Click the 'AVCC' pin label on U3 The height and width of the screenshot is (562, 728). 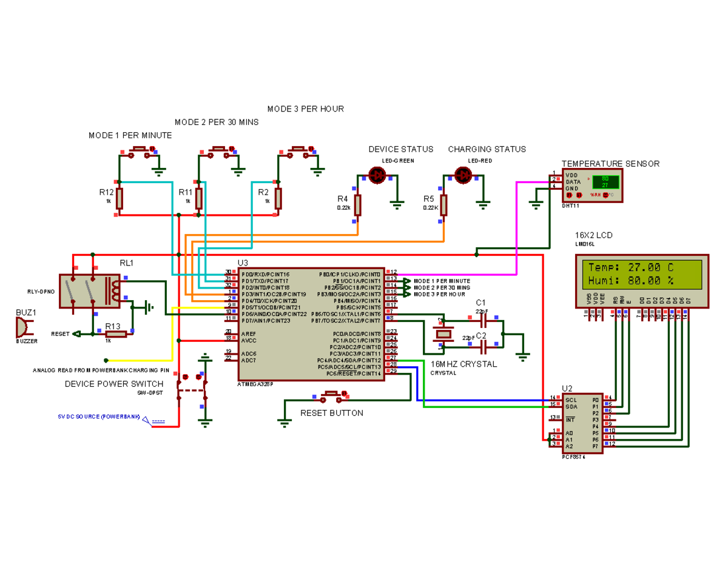coord(248,341)
